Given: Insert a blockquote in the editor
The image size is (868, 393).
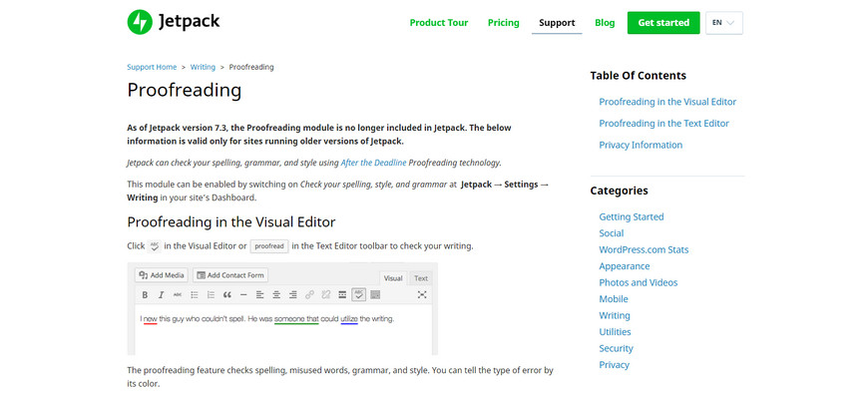Looking at the screenshot, I should 226,295.
